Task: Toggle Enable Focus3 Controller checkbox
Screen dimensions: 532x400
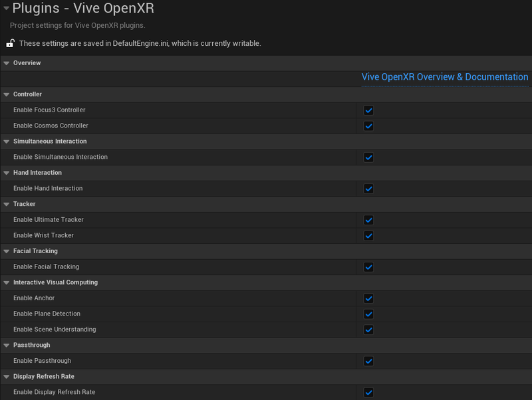Action: [x=368, y=110]
